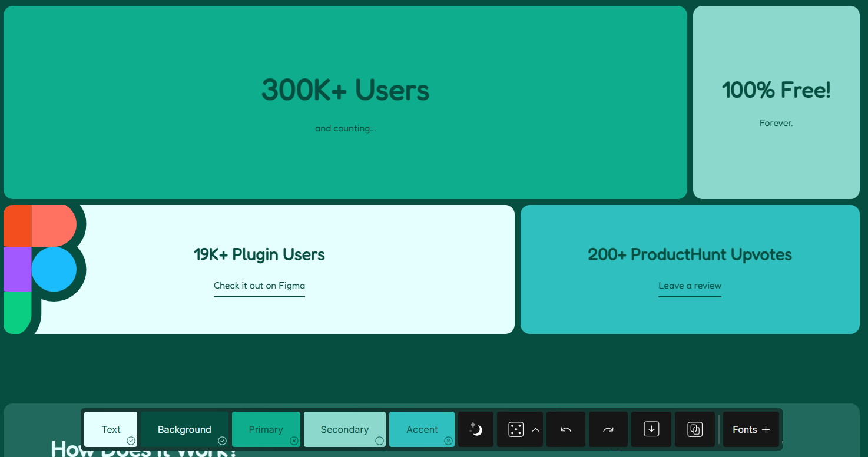This screenshot has height=457, width=868.
Task: Open the Primary color picker
Action: coord(265,429)
